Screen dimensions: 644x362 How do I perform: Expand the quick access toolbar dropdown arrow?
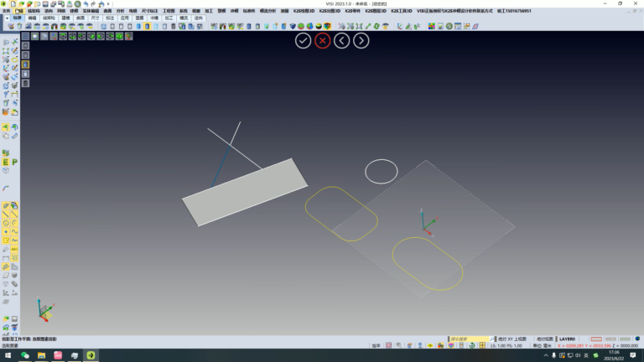pyautogui.click(x=108, y=4)
